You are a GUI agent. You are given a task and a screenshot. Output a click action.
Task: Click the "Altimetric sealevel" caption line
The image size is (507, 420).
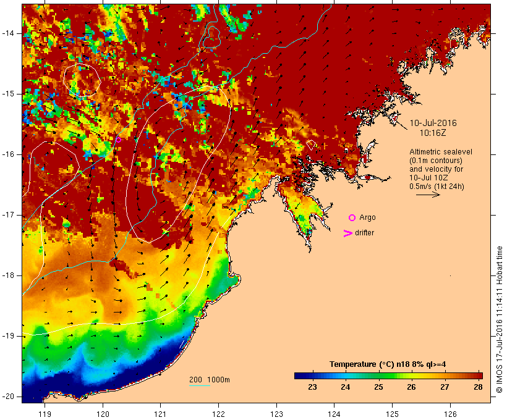click(x=441, y=152)
